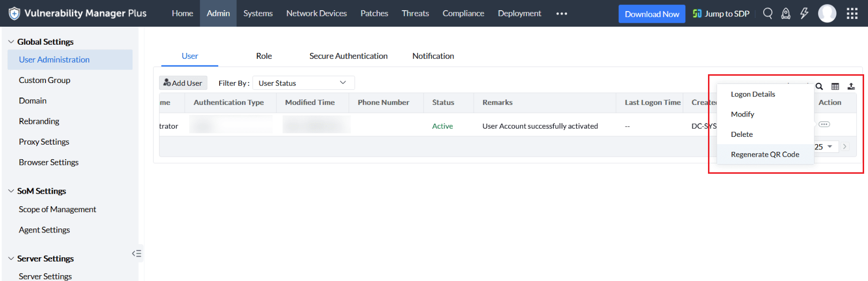
Task: Open Agent Settings in the sidebar
Action: click(44, 230)
